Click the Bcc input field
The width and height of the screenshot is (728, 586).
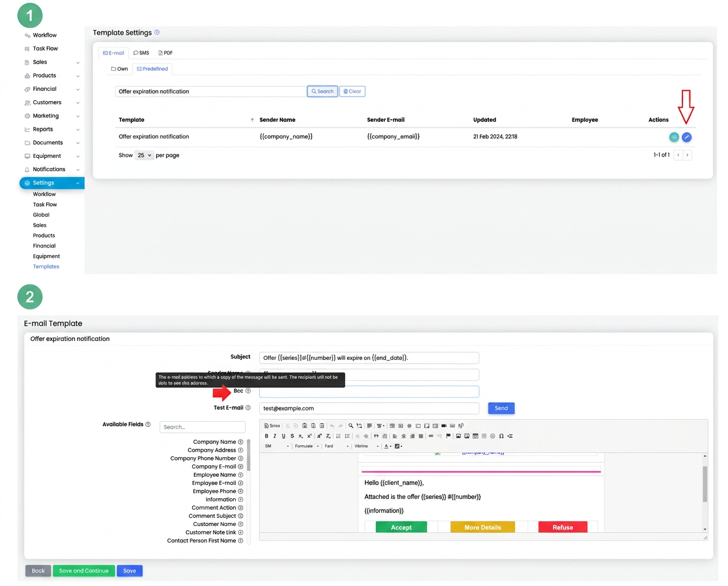coord(369,392)
